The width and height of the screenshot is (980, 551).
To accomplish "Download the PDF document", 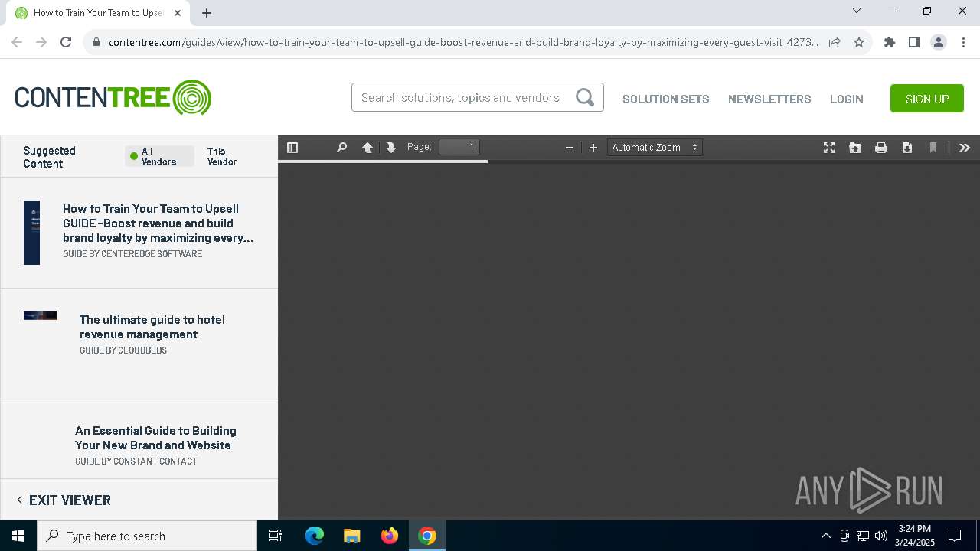I will pos(907,148).
